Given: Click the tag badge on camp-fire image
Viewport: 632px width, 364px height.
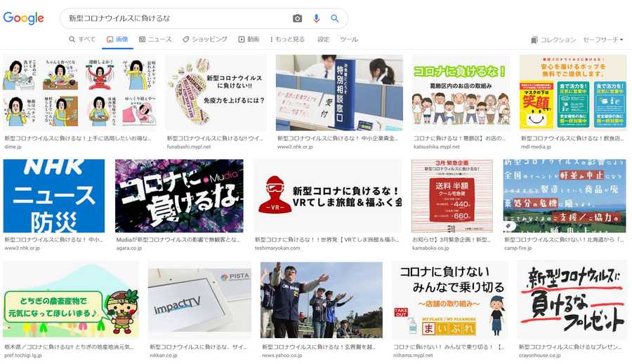Looking at the screenshot, I should pyautogui.click(x=509, y=227).
